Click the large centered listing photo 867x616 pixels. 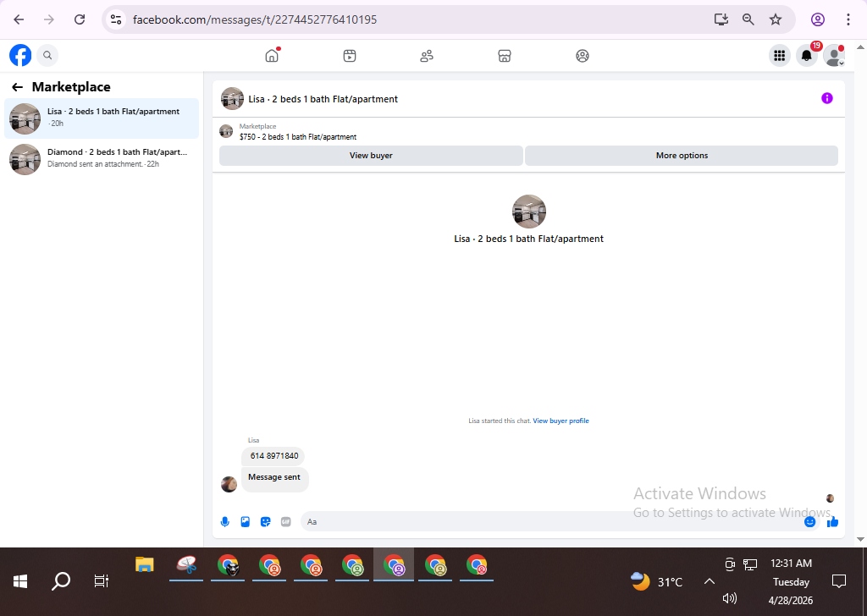click(529, 212)
